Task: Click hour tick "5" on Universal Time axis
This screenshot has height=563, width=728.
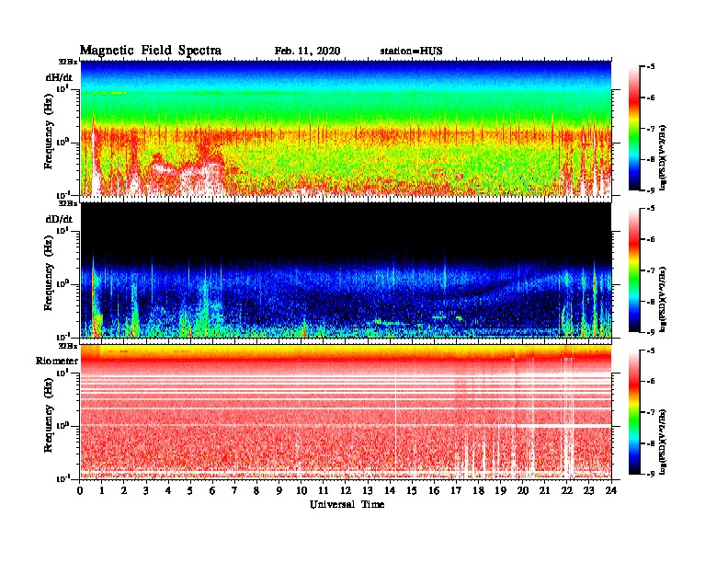Action: [x=190, y=491]
